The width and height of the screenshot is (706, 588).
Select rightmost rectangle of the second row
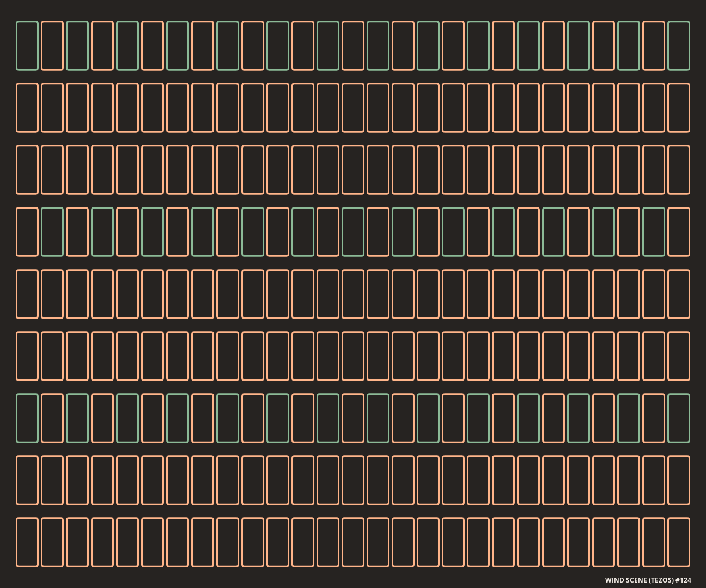pyautogui.click(x=679, y=108)
